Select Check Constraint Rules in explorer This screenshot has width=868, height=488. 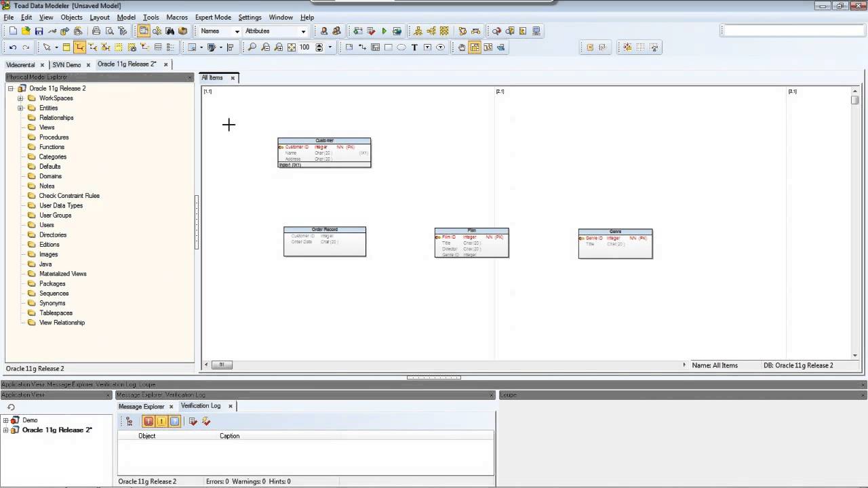point(69,196)
